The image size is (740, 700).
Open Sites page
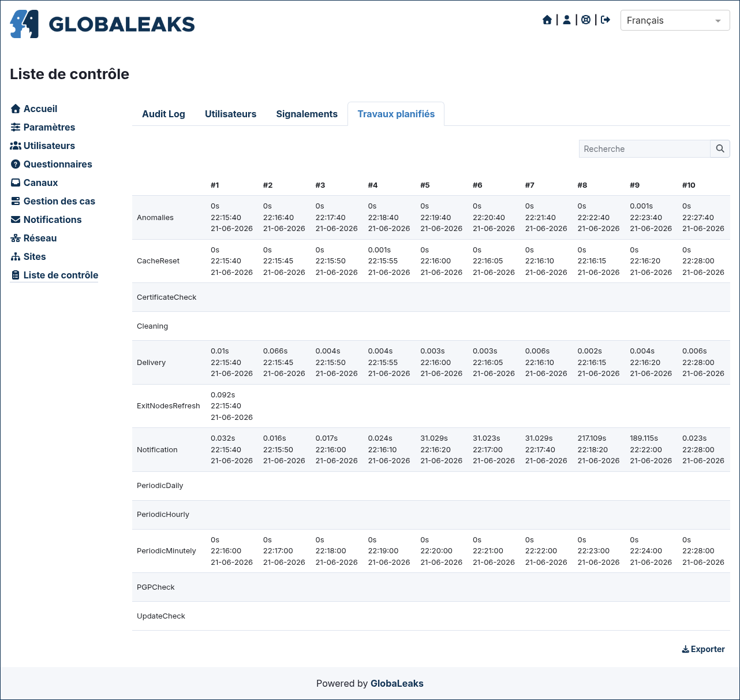[x=35, y=256]
